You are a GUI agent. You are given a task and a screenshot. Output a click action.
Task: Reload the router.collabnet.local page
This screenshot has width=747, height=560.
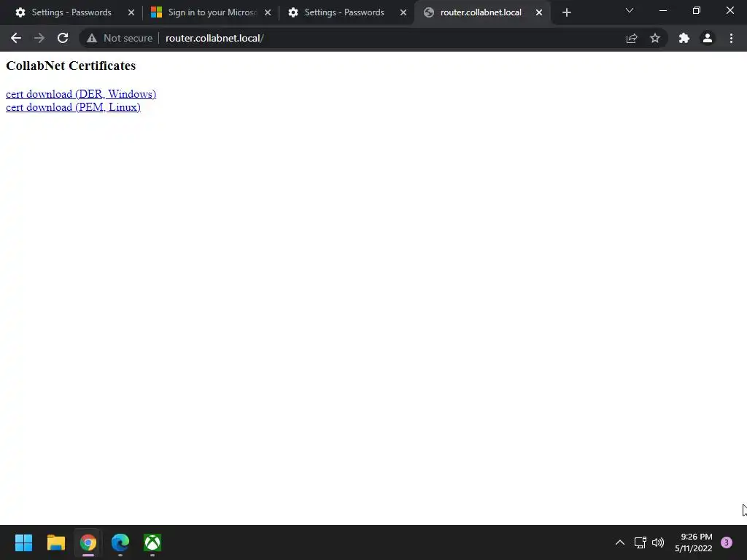tap(63, 38)
